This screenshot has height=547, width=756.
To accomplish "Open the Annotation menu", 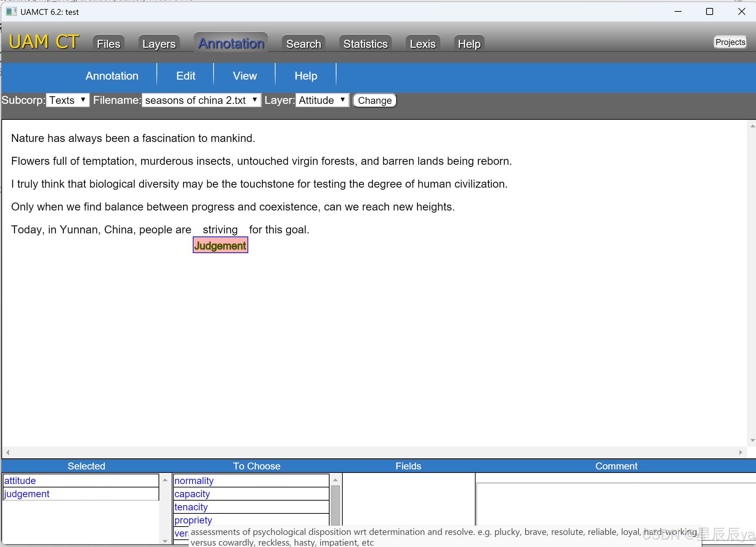I will pyautogui.click(x=112, y=75).
